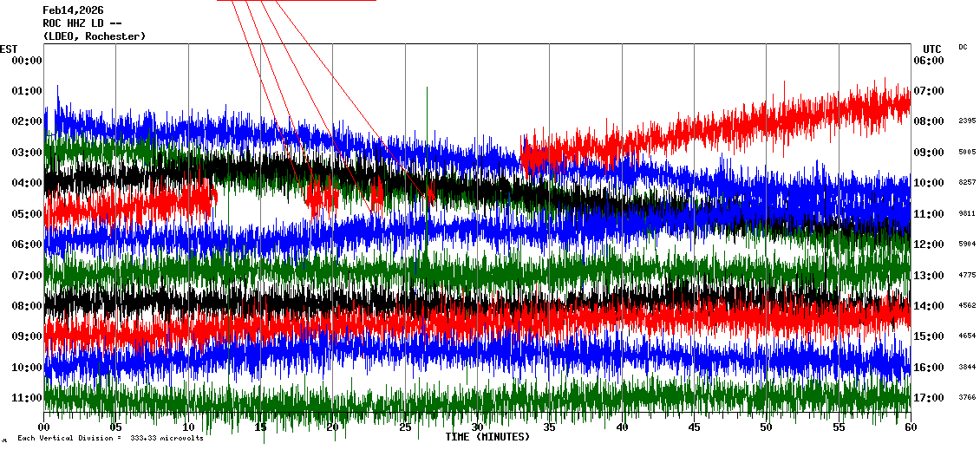
Task: Click the 06:00 UTC time label
Action: 927,60
